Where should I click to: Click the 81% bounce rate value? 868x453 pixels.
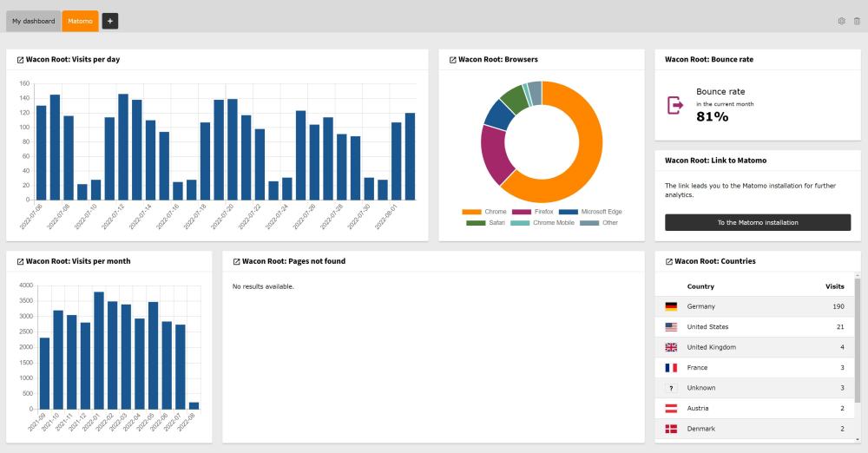coord(712,116)
